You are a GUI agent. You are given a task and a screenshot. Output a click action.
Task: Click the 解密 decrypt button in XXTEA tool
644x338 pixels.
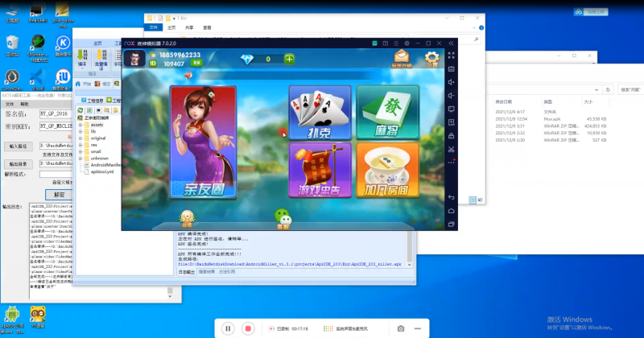click(59, 194)
